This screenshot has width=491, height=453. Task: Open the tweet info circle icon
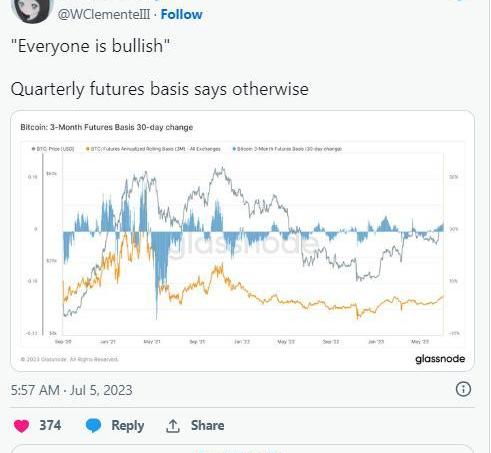(463, 389)
